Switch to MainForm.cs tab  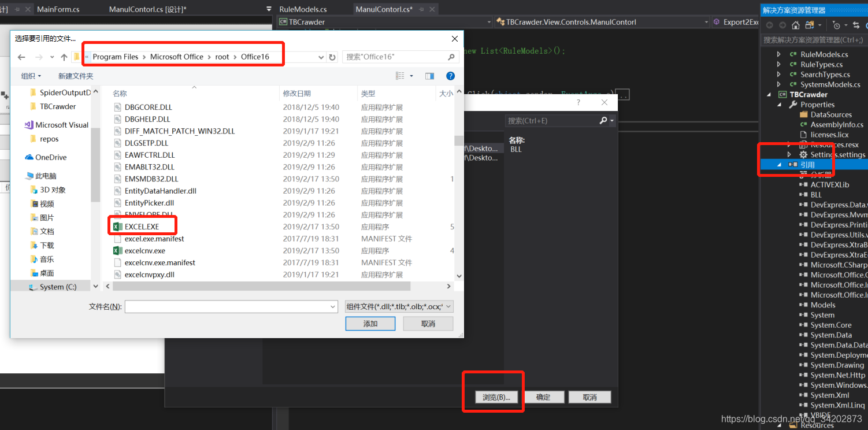pyautogui.click(x=58, y=9)
